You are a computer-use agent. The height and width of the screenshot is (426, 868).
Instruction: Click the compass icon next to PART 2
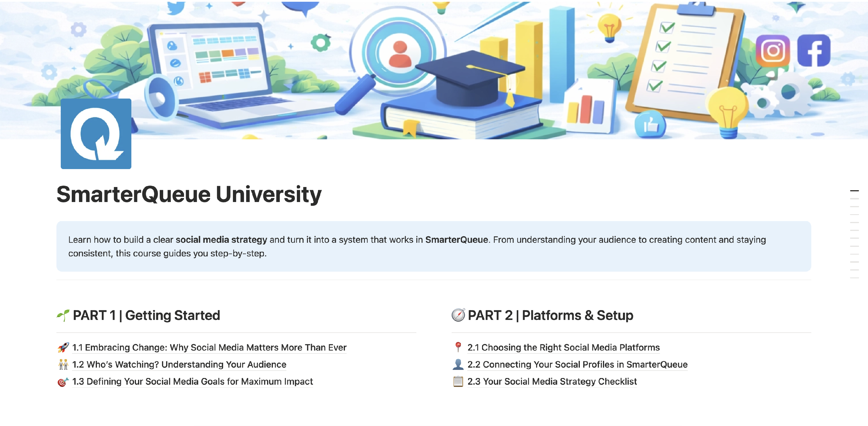(458, 315)
